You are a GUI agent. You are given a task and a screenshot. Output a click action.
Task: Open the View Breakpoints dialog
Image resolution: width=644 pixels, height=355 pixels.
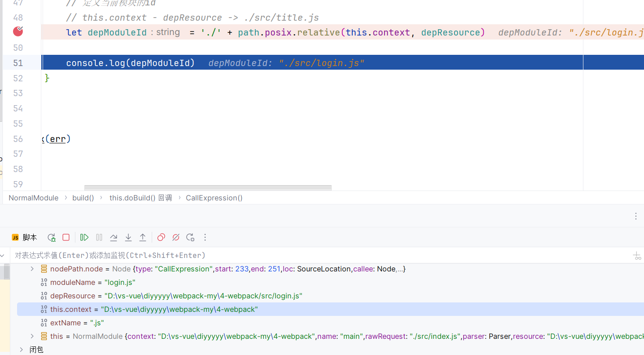tap(162, 237)
